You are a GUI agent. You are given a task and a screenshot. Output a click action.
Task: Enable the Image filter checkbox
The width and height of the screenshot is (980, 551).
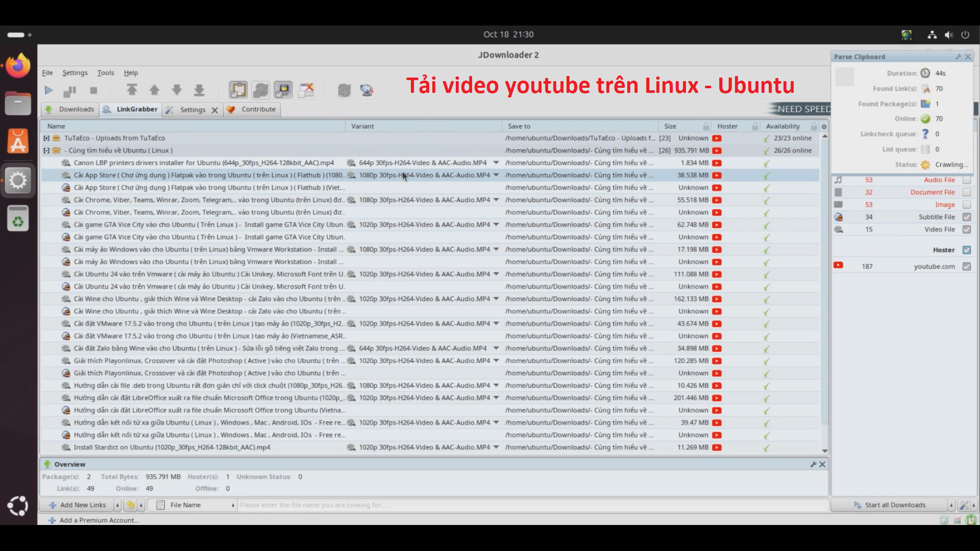(x=966, y=205)
